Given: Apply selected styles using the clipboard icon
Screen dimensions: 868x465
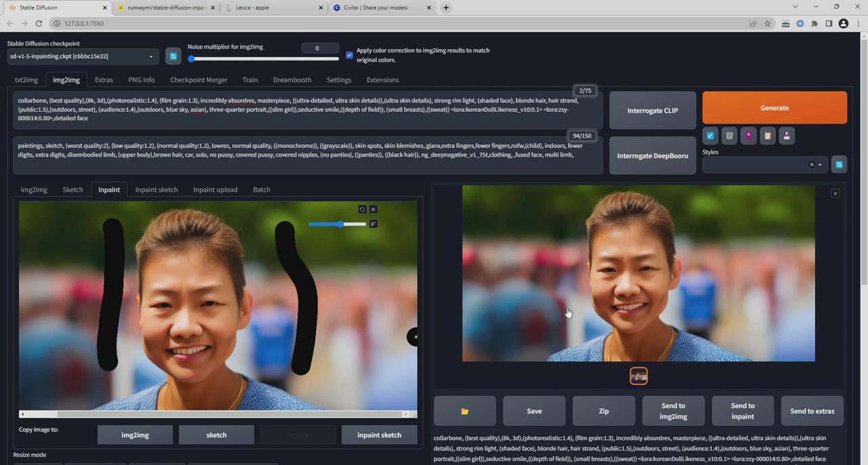Looking at the screenshot, I should tap(768, 136).
